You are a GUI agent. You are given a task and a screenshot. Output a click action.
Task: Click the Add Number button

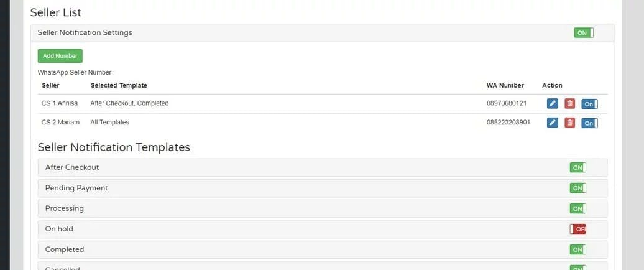[60, 56]
